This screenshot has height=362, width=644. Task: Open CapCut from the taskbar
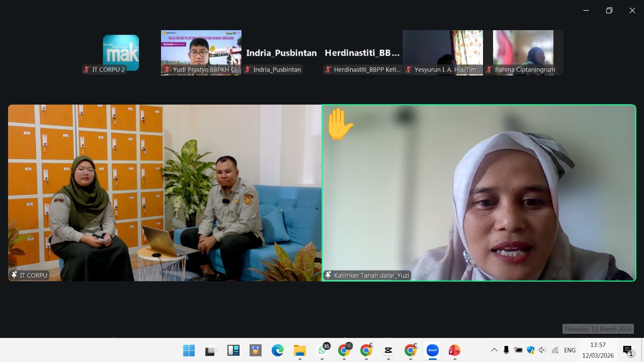(388, 350)
